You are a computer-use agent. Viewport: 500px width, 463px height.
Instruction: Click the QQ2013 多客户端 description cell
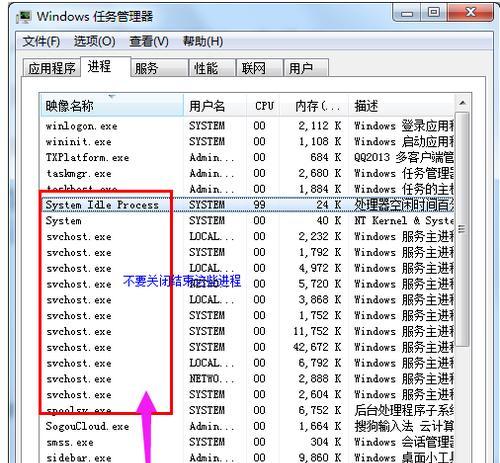(x=404, y=157)
